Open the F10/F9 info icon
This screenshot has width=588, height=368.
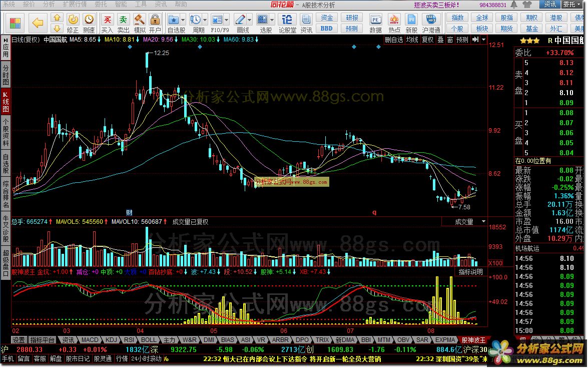(x=217, y=23)
